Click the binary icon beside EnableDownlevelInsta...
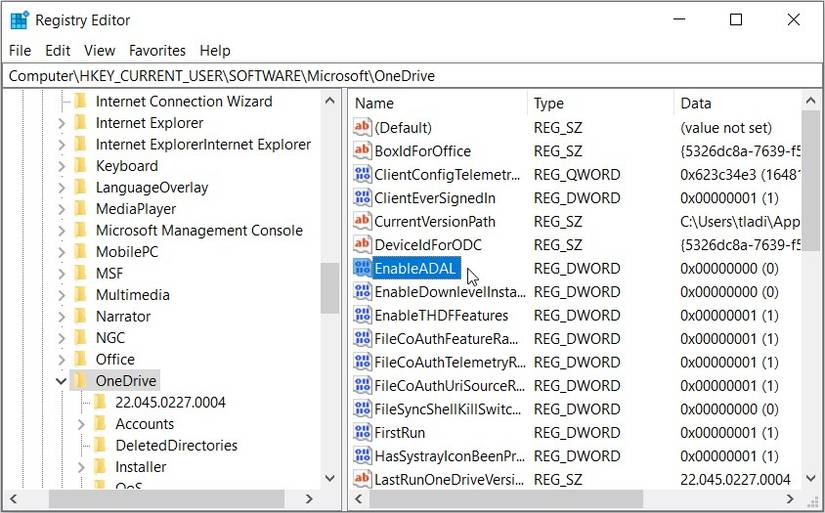Viewport: 825px width, 513px height. coord(362,291)
